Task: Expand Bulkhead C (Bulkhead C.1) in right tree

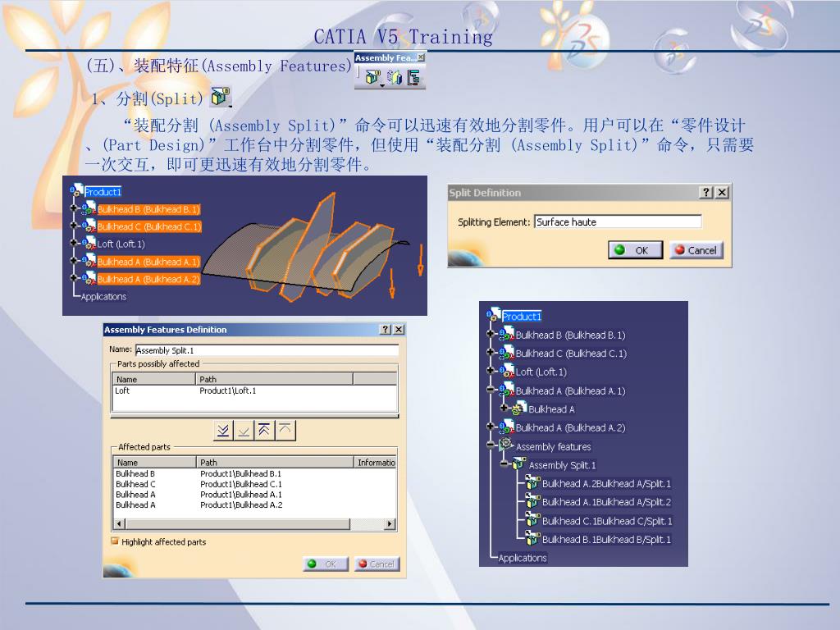Action: click(491, 352)
